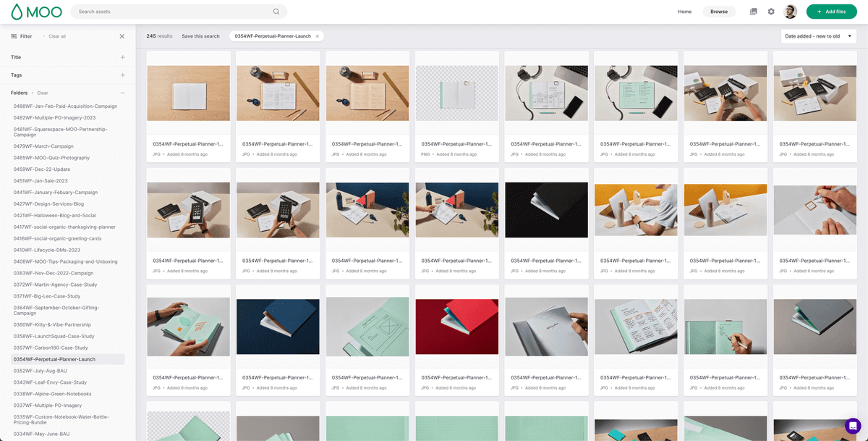Select folder 0417WF-social-organic-thanksgiving-planner
Screen dimensions: 868x441
click(64, 227)
